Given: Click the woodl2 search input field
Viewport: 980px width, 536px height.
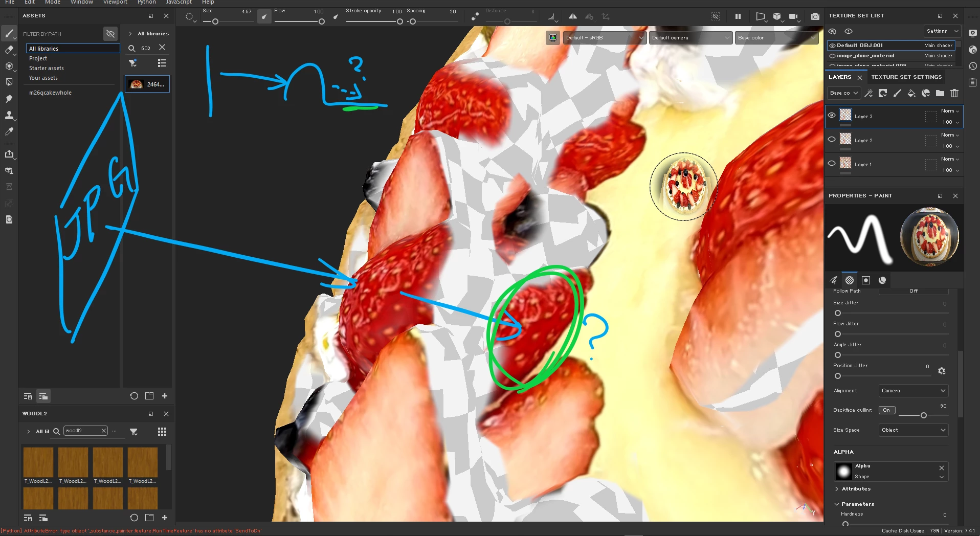Looking at the screenshot, I should 82,431.
